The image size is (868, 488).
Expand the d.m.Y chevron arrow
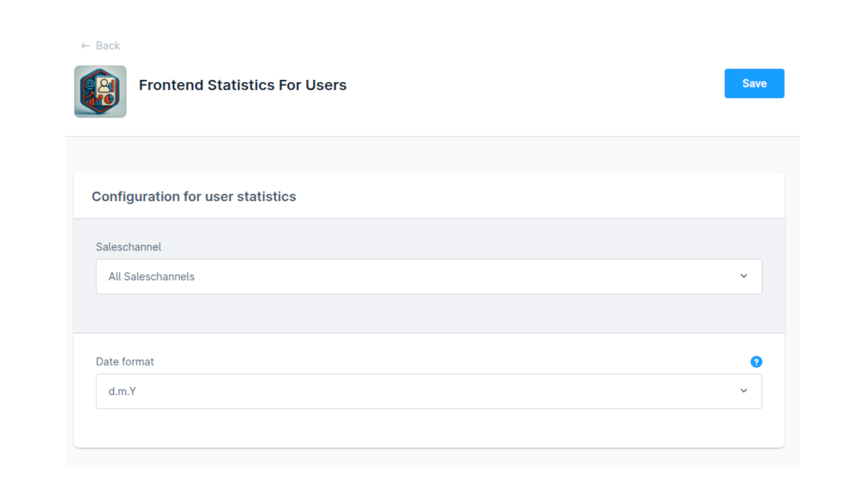[x=744, y=391]
